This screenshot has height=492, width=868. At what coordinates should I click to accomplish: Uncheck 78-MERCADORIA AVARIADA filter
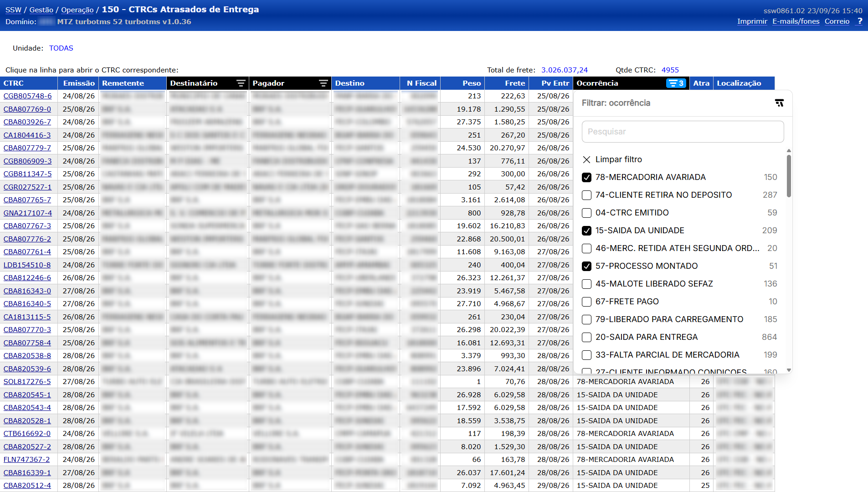(x=586, y=177)
